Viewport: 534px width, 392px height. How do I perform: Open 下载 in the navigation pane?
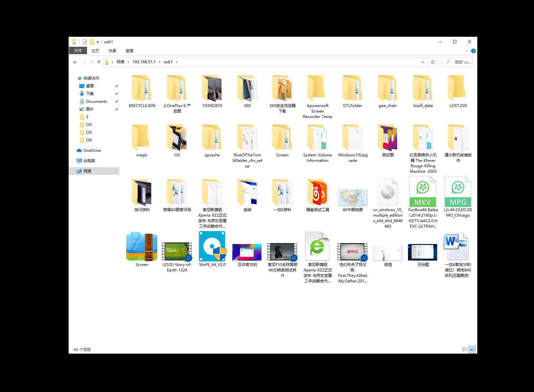[x=90, y=94]
